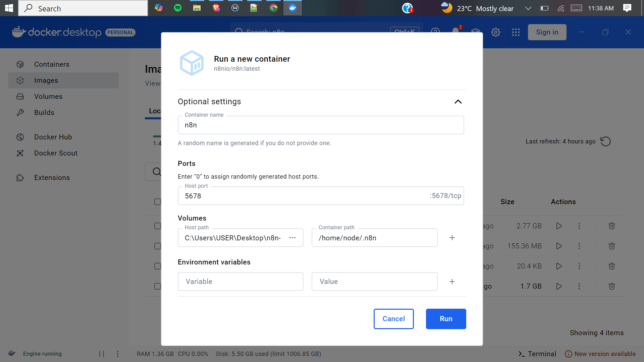Edit the Container path field
This screenshot has width=644, height=362.
coord(374,238)
